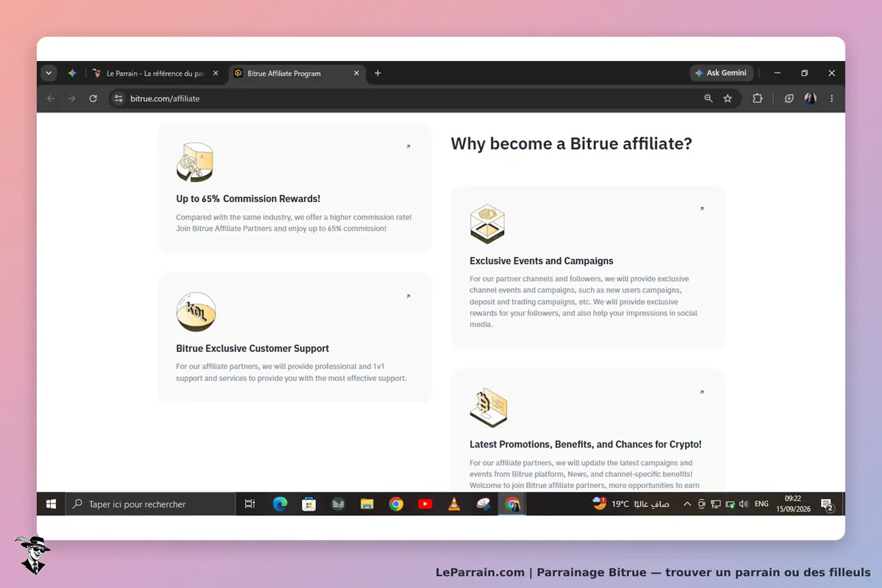882x588 pixels.
Task: Open a new browser tab
Action: pyautogui.click(x=378, y=73)
